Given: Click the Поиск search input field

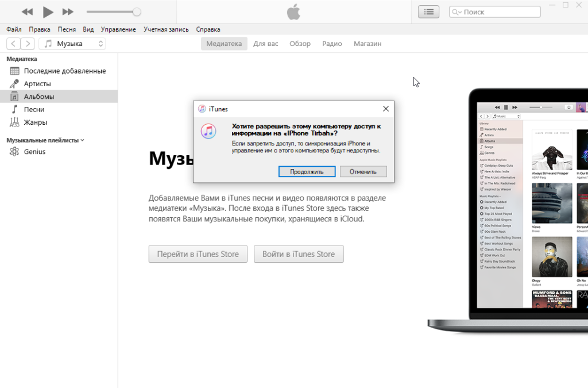Looking at the screenshot, I should pyautogui.click(x=500, y=12).
